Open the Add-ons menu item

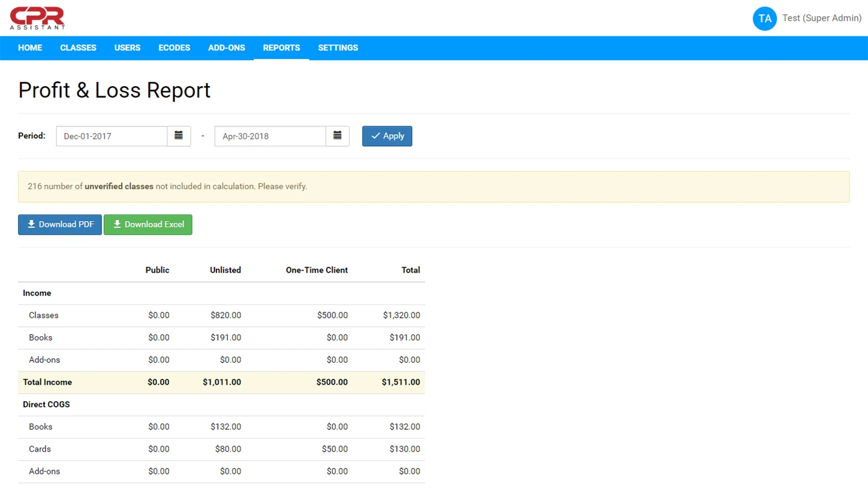click(x=227, y=48)
